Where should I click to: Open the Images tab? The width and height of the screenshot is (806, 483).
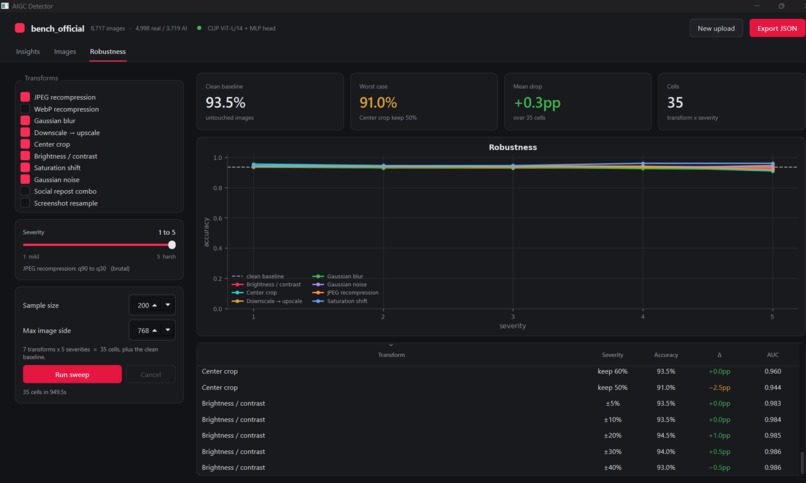coord(65,51)
